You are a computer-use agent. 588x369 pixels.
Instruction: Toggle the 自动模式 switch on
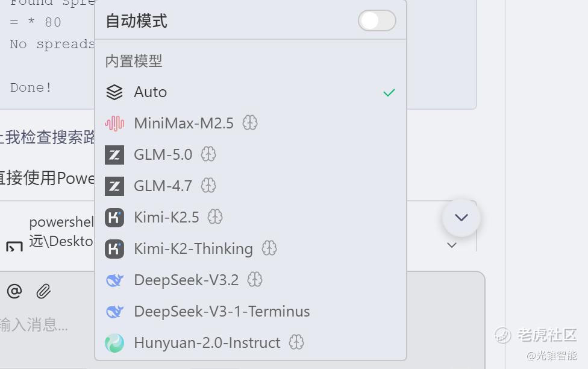377,21
